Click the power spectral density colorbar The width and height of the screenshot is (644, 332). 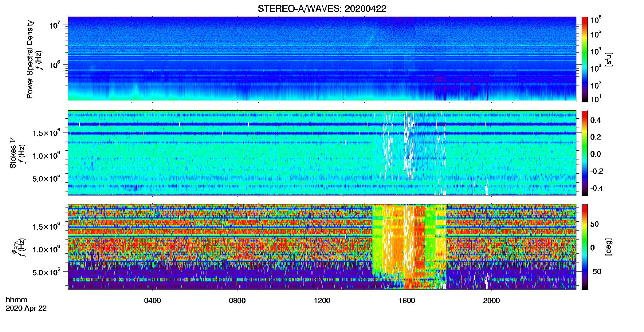tap(584, 59)
